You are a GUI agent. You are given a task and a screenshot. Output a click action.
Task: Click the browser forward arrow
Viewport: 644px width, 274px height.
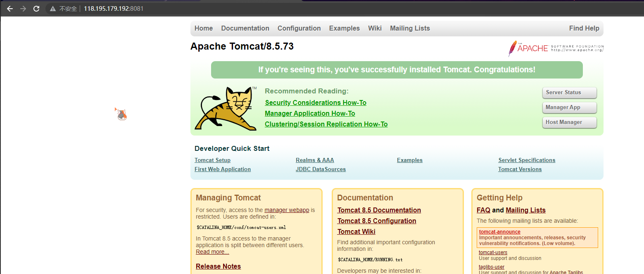pyautogui.click(x=23, y=9)
